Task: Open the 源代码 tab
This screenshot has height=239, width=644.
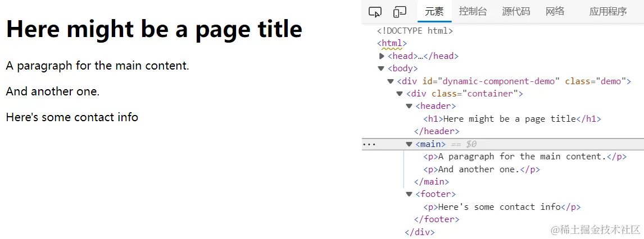Action: tap(516, 11)
